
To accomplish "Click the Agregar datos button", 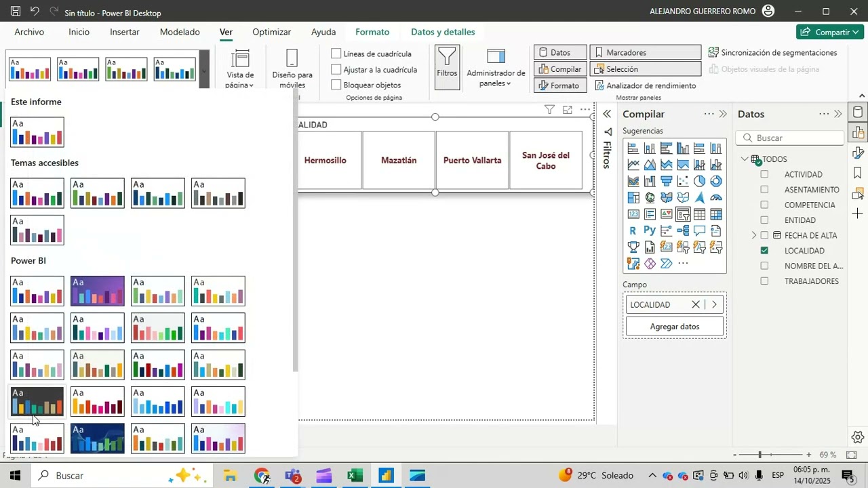I will tap(675, 327).
